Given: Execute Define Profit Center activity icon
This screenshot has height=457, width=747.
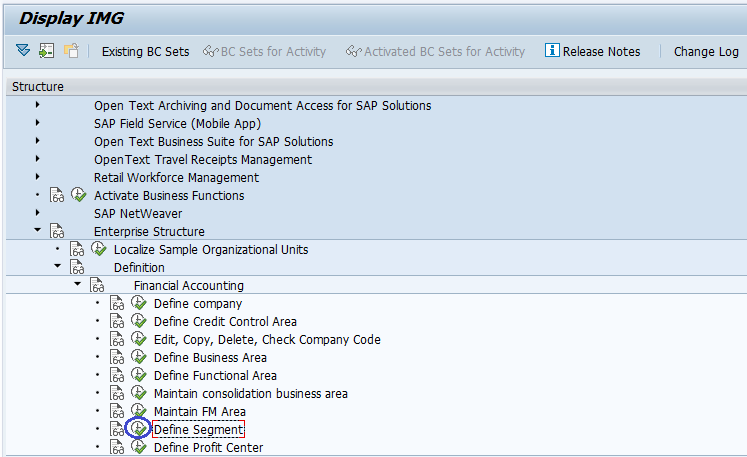Looking at the screenshot, I should pyautogui.click(x=139, y=447).
